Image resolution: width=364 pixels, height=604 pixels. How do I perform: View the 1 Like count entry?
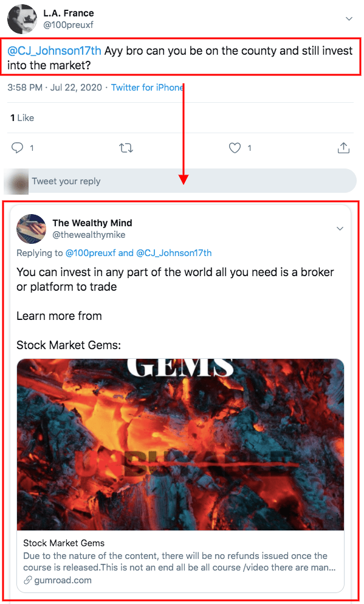point(22,117)
